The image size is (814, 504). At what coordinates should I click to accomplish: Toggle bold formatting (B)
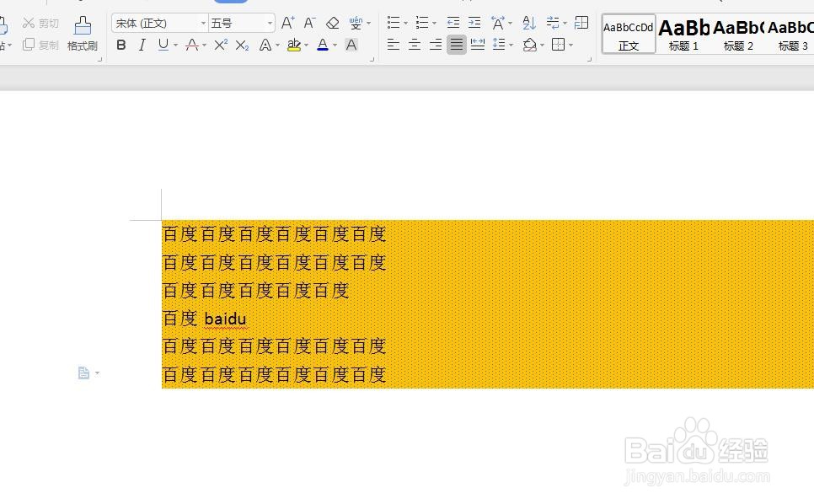click(x=121, y=46)
